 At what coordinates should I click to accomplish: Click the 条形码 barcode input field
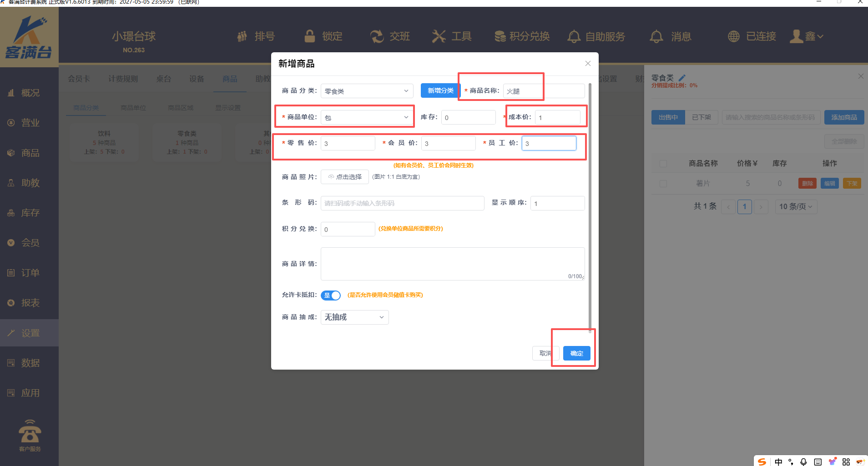click(x=402, y=203)
